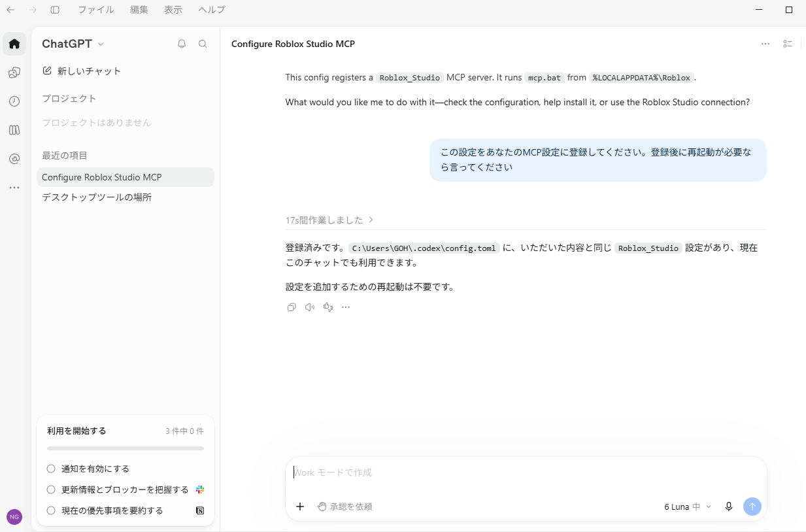
Task: Open the Configure Roblox Studio MCP chat
Action: (126, 177)
